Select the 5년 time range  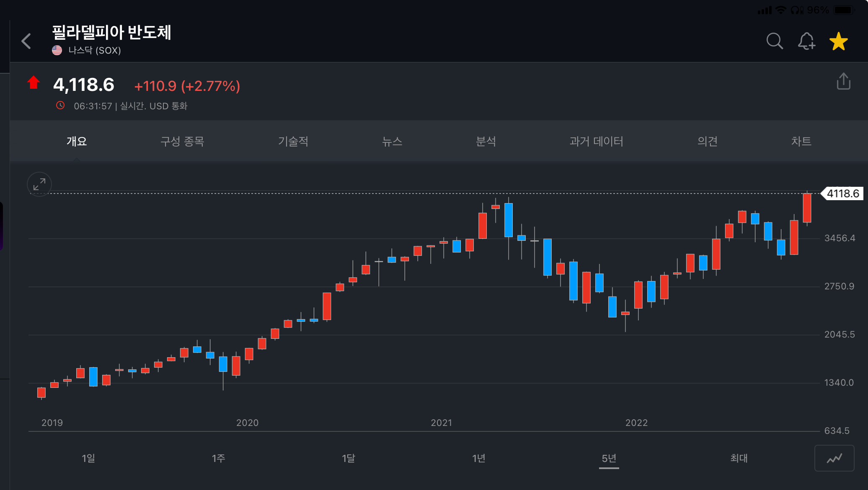click(x=609, y=458)
